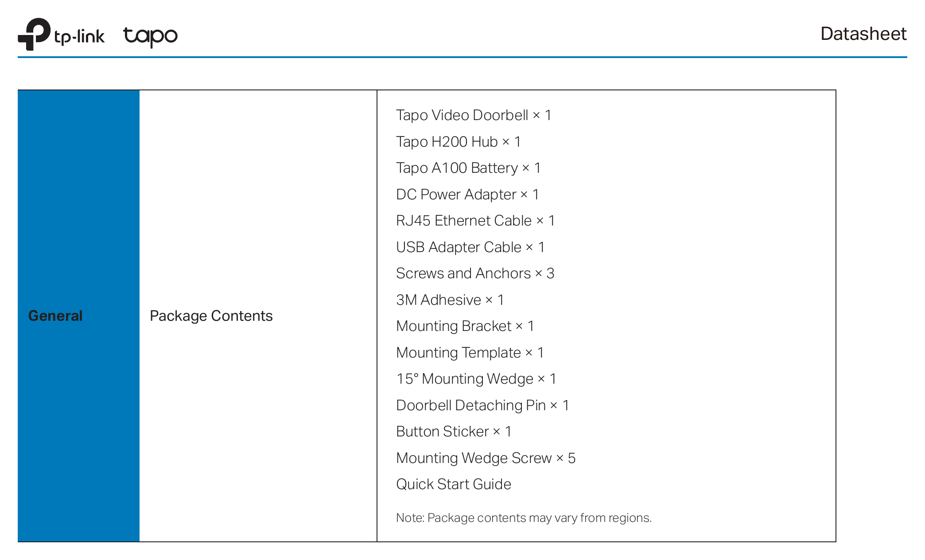Select Tapo A100 Battery × 1 text
Screen dimensions: 925x560
(x=468, y=168)
